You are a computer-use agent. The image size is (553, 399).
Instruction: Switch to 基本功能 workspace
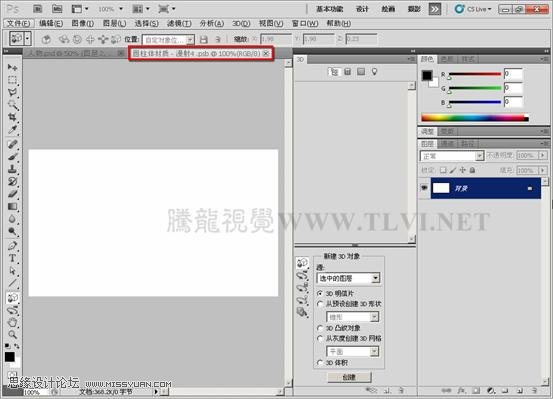329,9
